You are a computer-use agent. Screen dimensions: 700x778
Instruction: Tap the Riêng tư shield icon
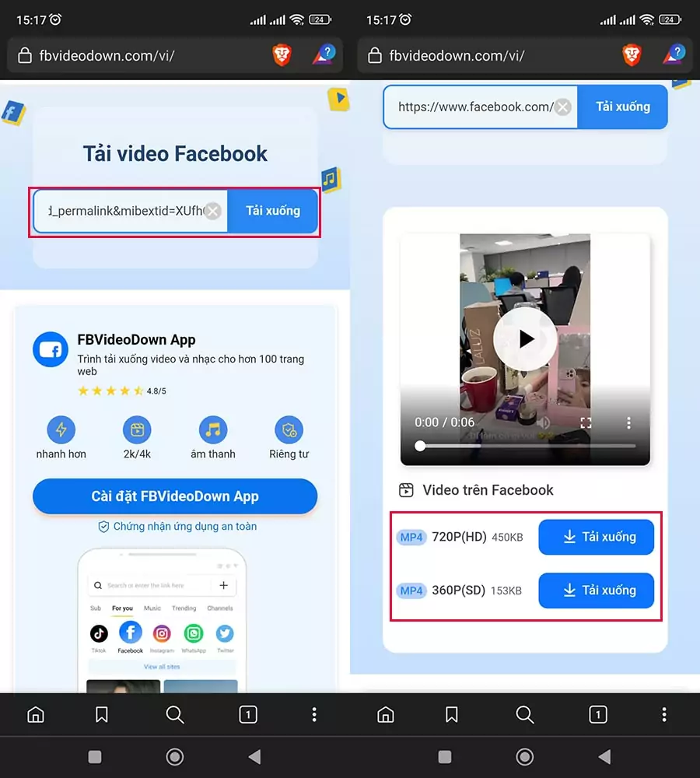point(289,429)
